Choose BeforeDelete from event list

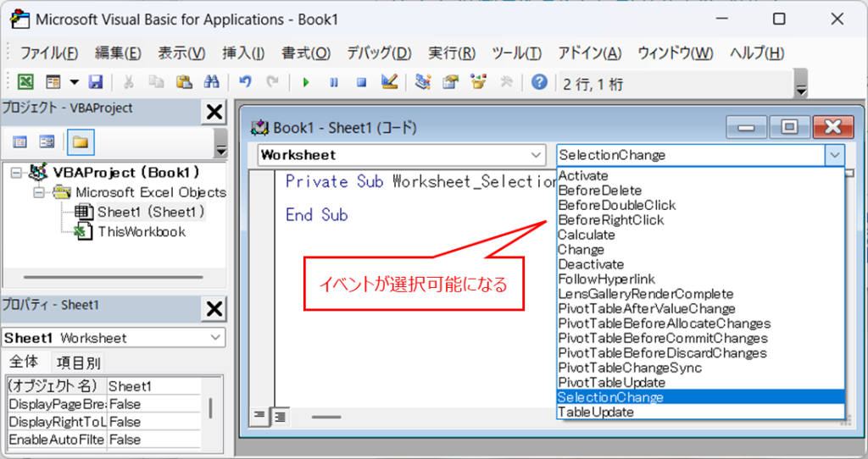701,191
